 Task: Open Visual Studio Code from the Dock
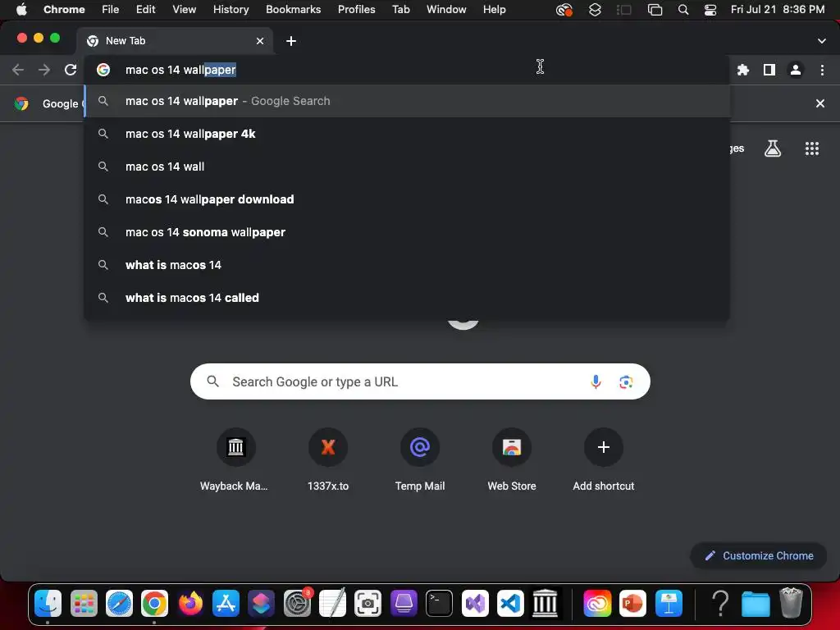point(510,604)
